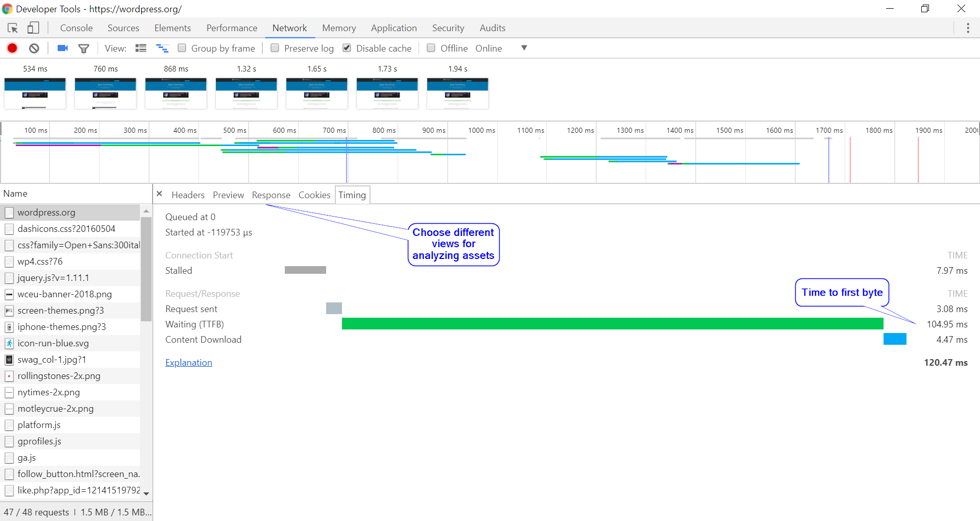Show the Headers tab for request
980x521 pixels.
pos(188,195)
